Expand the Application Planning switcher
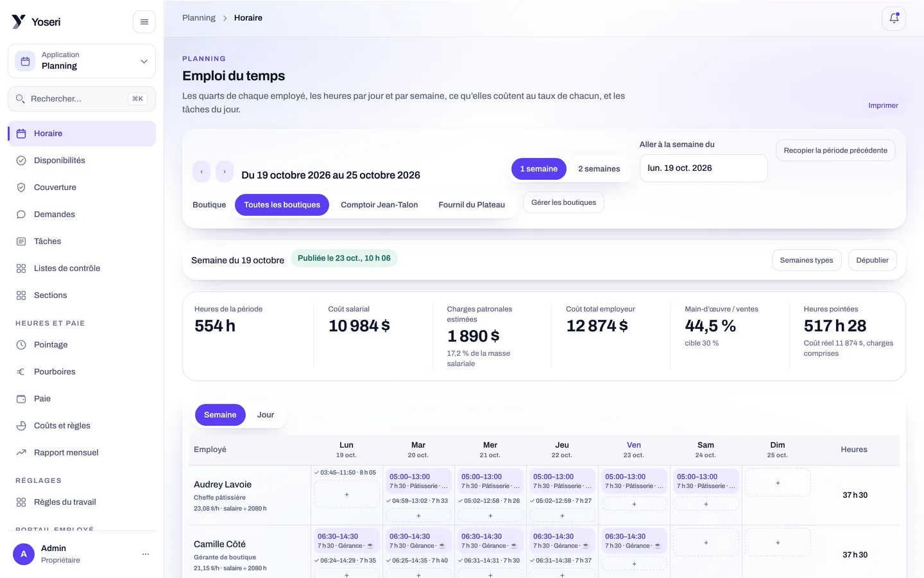Image resolution: width=924 pixels, height=578 pixels. (81, 61)
